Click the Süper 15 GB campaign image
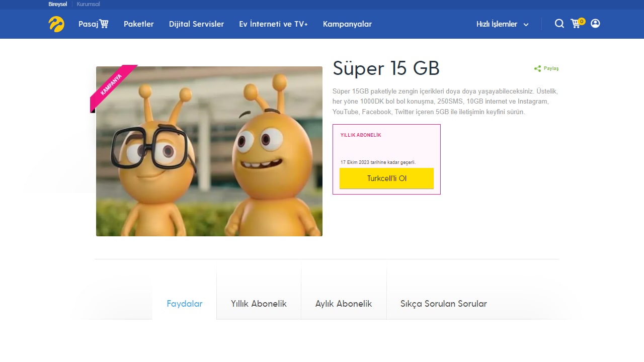This screenshot has height=362, width=644. [x=209, y=151]
